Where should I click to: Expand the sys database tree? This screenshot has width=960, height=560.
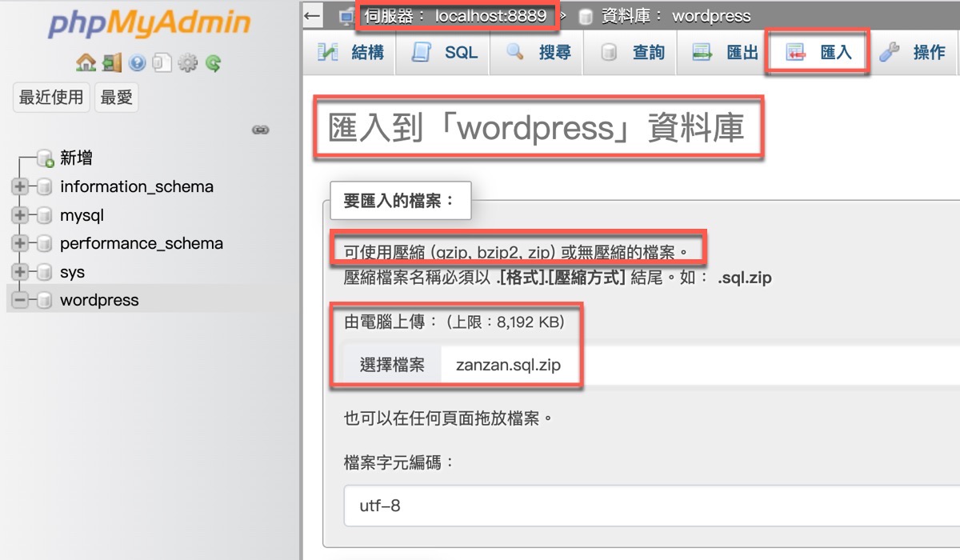click(20, 273)
